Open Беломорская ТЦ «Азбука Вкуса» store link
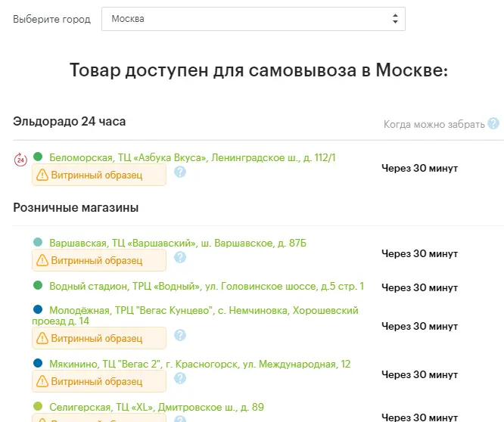The height and width of the screenshot is (422, 504). click(x=192, y=157)
